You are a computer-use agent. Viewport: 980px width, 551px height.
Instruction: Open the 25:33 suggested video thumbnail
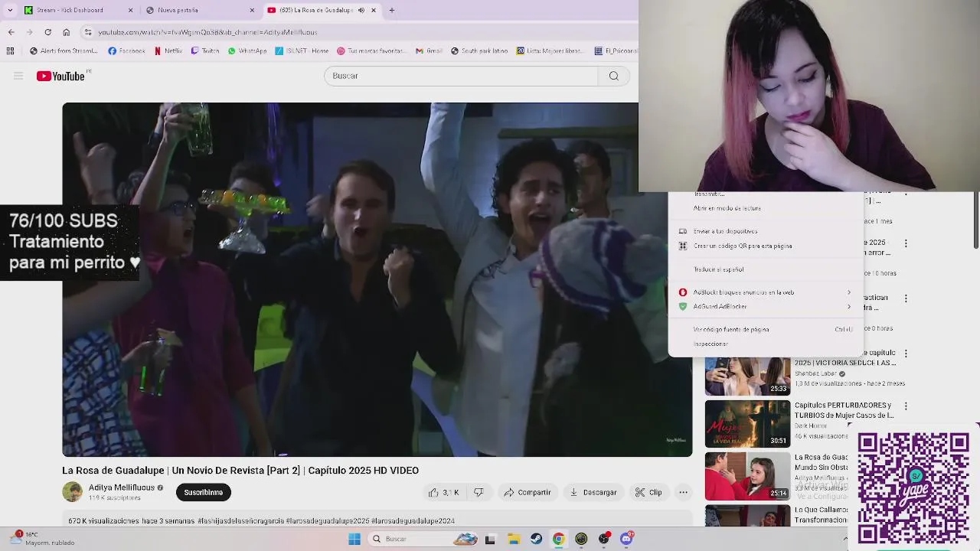(747, 376)
